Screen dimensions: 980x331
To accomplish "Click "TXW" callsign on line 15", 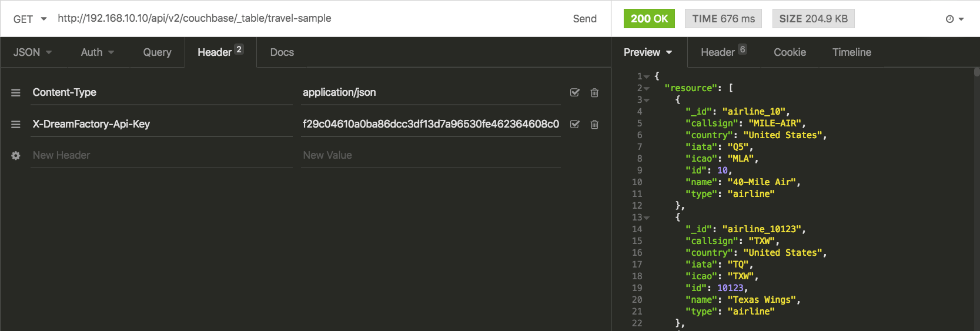I will tap(761, 241).
